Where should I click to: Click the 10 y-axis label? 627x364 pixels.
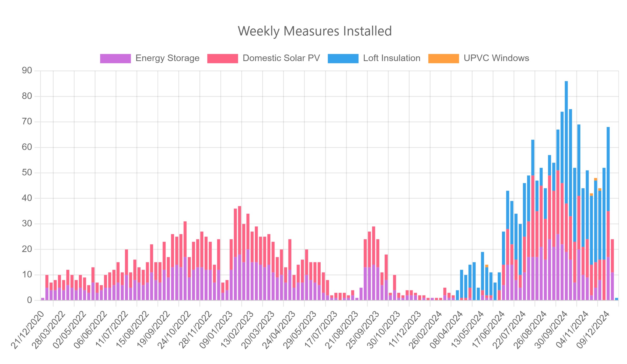[x=27, y=274]
